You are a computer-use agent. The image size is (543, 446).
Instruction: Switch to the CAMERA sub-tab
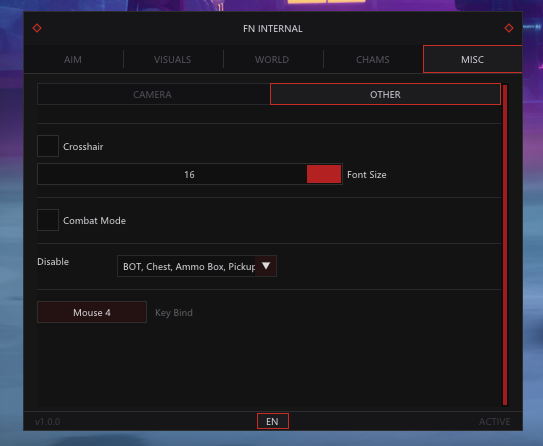tap(153, 94)
